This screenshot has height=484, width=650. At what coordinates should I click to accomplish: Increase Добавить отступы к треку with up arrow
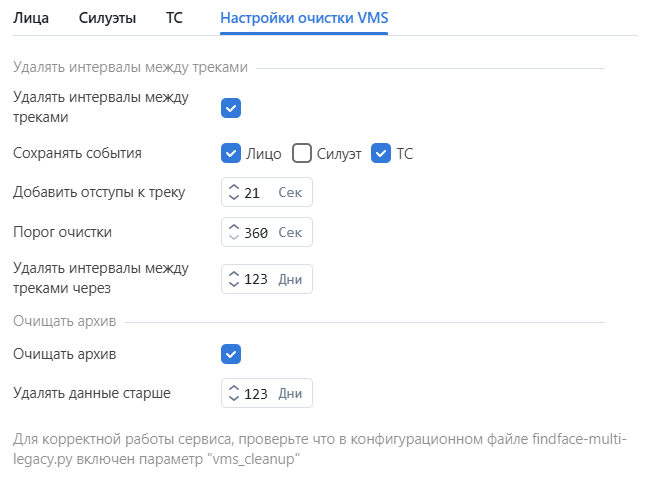[x=234, y=187]
